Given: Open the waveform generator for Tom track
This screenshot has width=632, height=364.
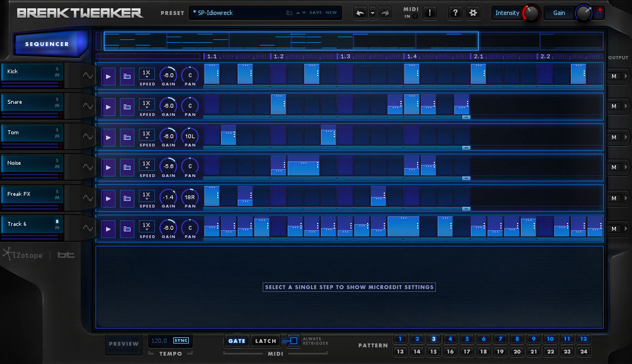Looking at the screenshot, I should [87, 137].
